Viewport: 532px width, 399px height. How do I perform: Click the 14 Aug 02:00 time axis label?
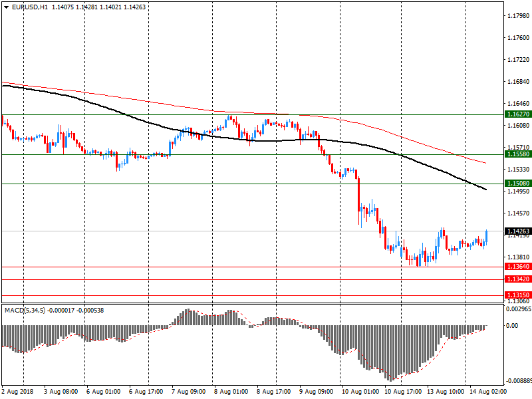[488, 392]
